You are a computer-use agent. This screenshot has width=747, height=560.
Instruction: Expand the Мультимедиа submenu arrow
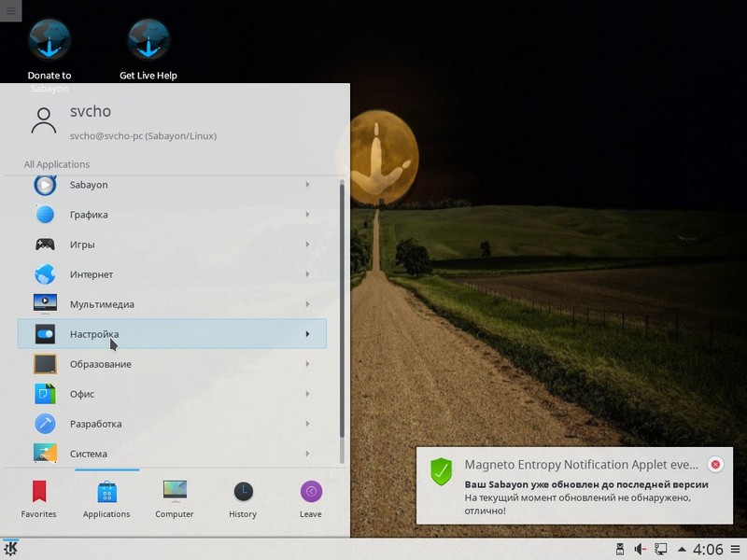pyautogui.click(x=308, y=304)
